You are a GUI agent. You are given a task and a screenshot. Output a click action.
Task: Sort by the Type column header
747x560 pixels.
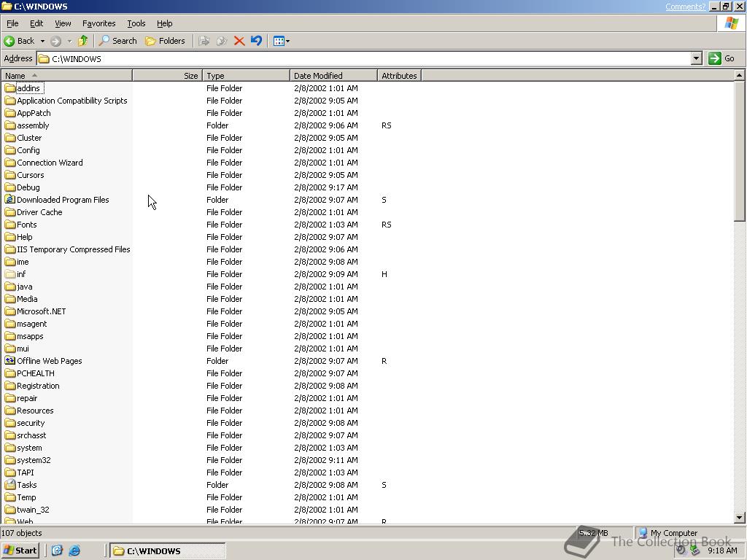point(246,76)
